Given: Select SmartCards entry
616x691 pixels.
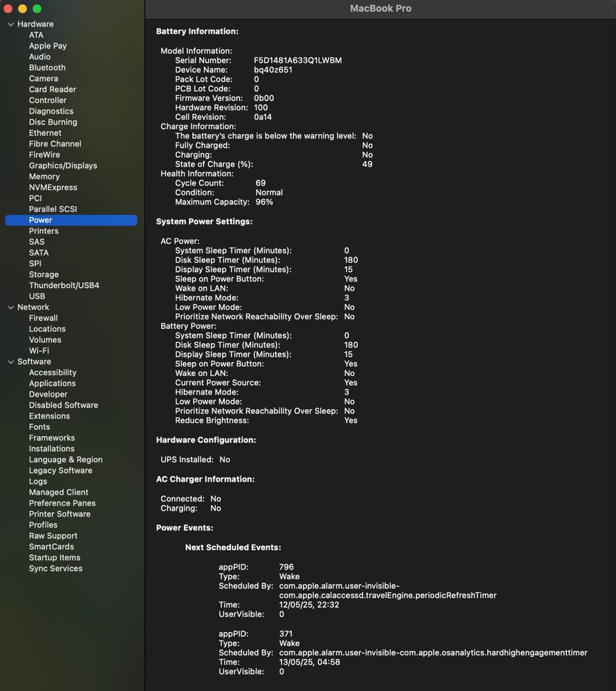Looking at the screenshot, I should point(52,547).
